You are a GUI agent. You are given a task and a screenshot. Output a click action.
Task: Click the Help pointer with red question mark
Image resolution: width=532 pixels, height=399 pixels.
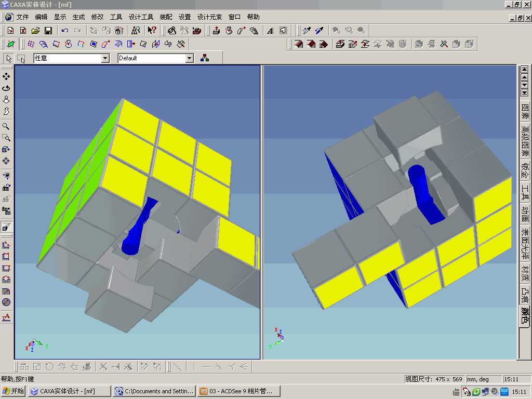[152, 31]
